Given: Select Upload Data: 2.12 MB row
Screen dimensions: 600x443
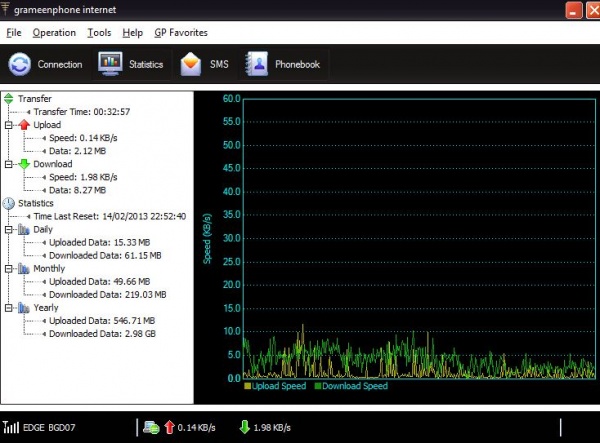Looking at the screenshot, I should tap(77, 151).
